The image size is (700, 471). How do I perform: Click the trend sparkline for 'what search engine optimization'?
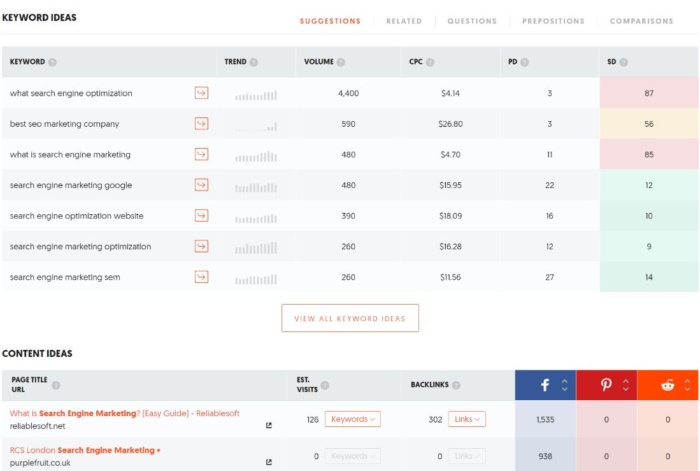(x=256, y=95)
